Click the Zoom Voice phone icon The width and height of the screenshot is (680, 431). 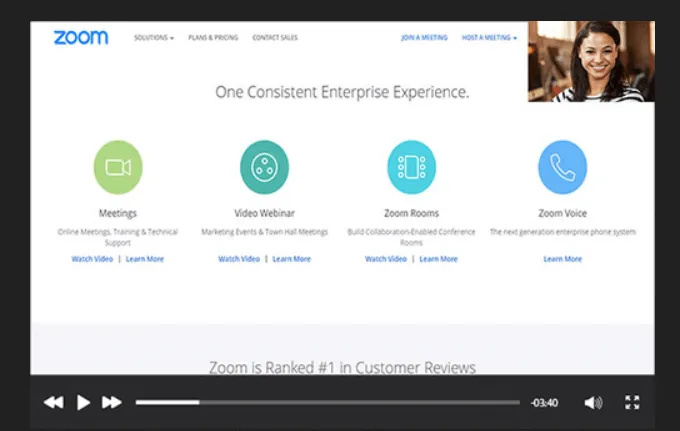click(562, 167)
